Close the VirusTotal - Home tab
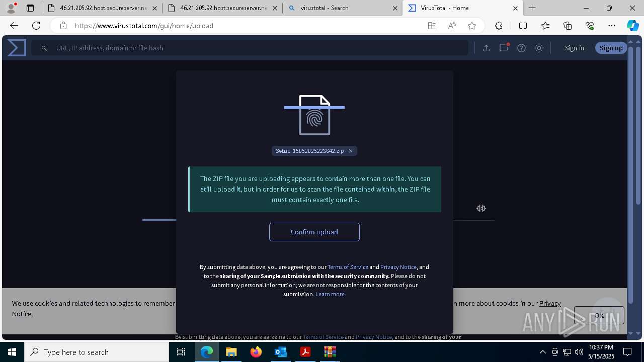Viewport: 644px width, 362px height. pos(515,8)
